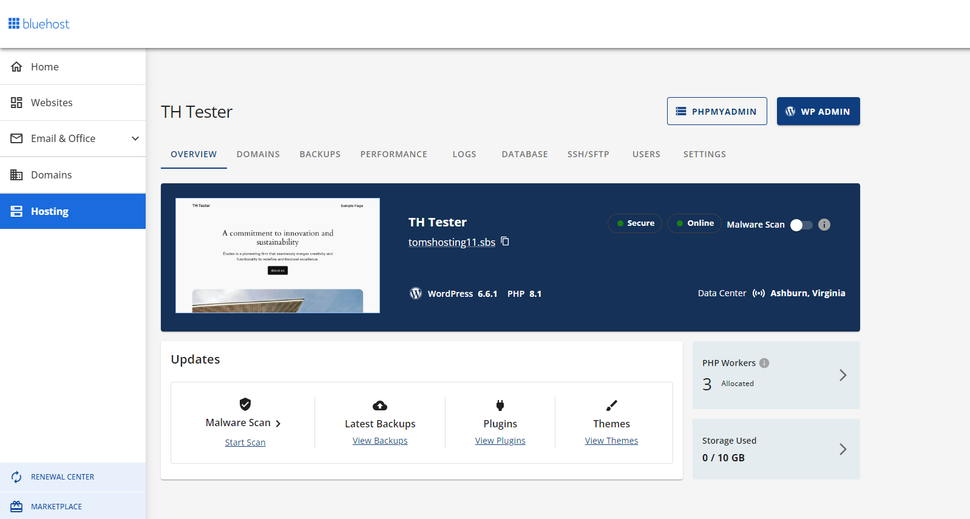Viewport: 970px width, 519px height.
Task: Click the Data Center signal icon
Action: point(758,293)
